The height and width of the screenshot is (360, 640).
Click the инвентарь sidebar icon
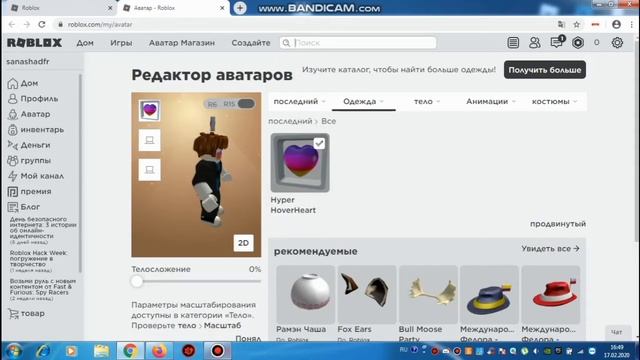point(13,130)
